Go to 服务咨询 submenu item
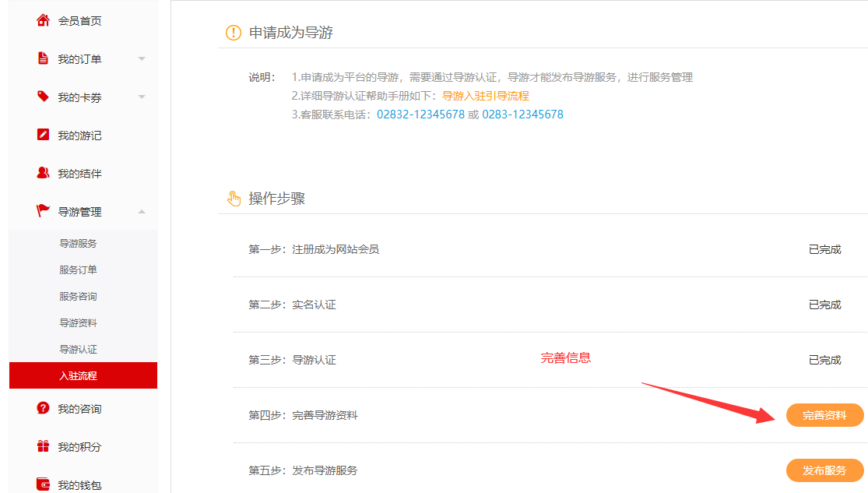 click(78, 297)
